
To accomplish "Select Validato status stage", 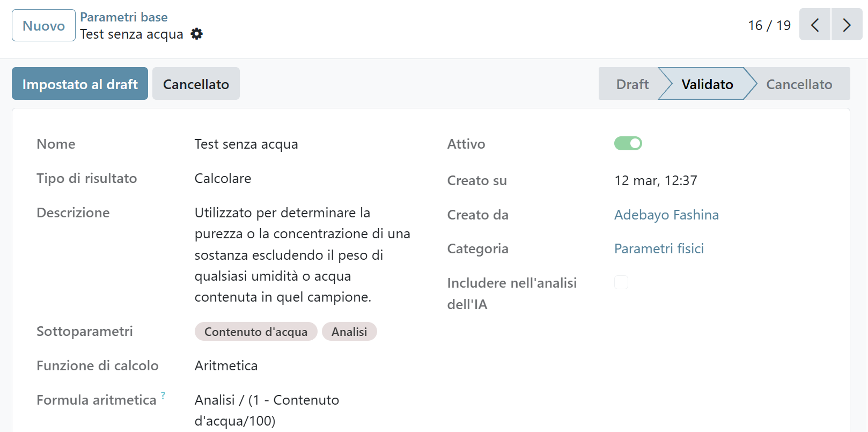I will tap(707, 84).
